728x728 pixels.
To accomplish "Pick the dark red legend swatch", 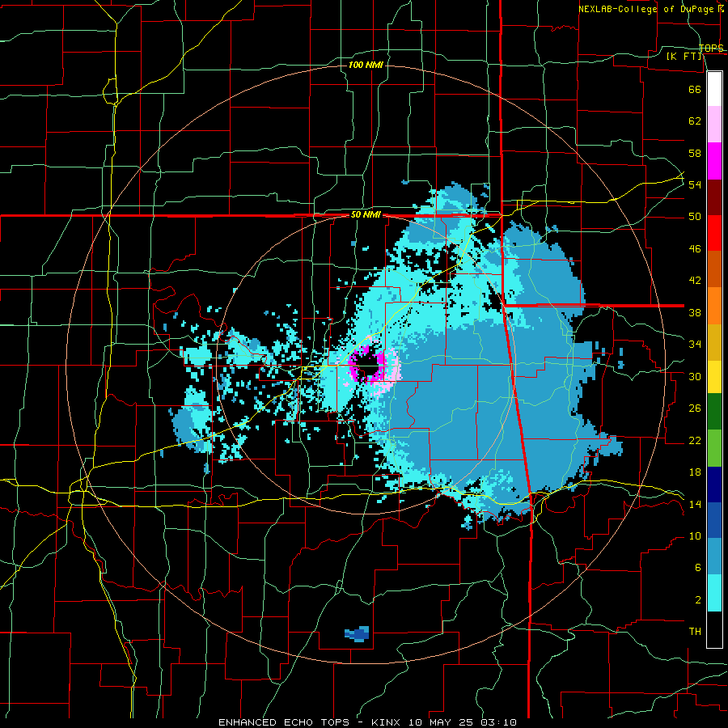I will [x=714, y=197].
